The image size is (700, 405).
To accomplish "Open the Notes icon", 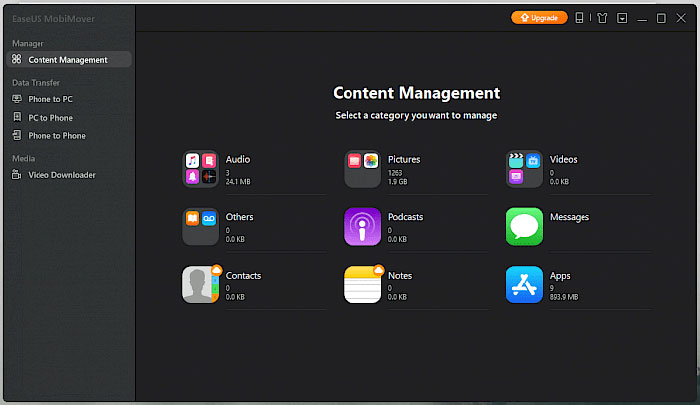I will pos(362,284).
